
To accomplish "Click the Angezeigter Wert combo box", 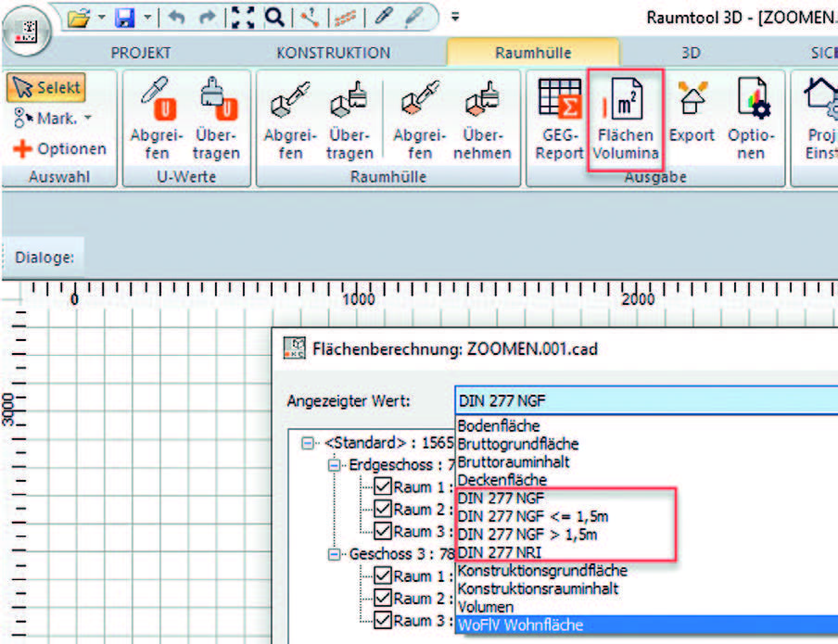I will point(646,401).
